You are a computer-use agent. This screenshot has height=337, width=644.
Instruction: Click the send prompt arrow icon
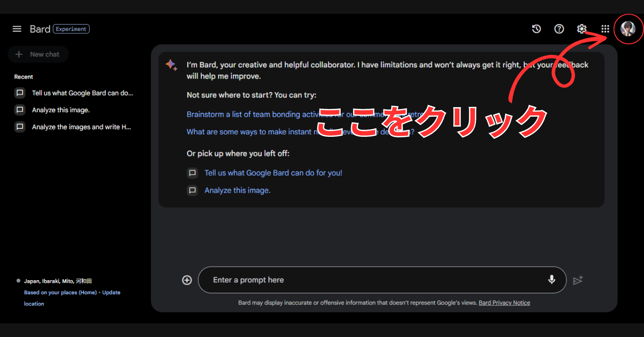578,280
